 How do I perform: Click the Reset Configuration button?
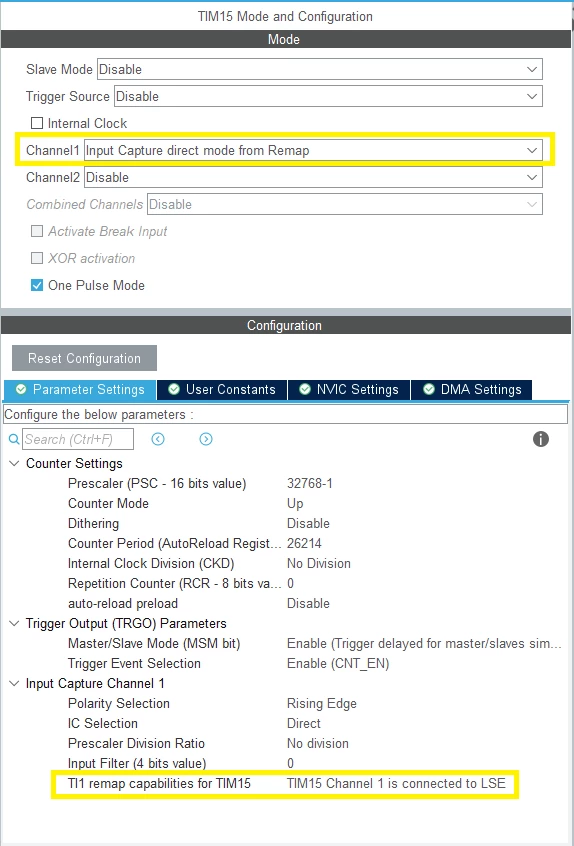click(x=85, y=358)
